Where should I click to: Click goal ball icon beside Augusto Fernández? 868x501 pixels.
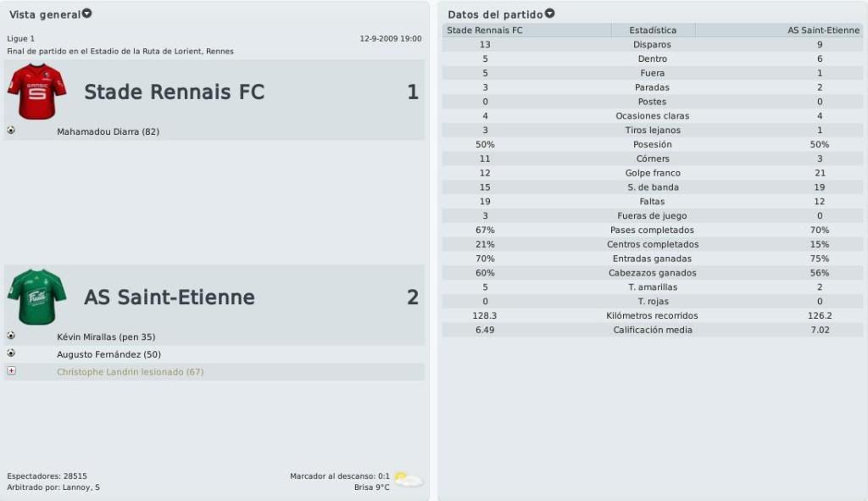point(11,353)
